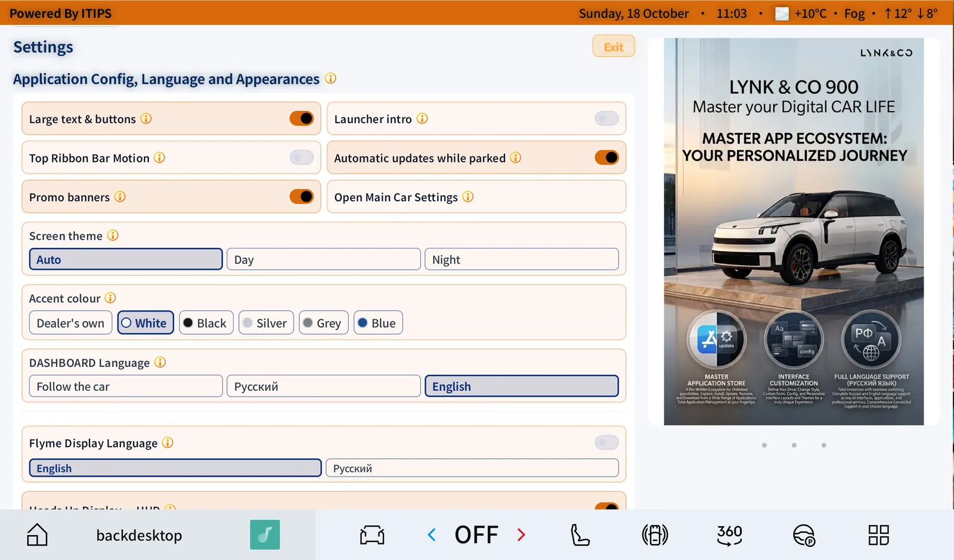The image size is (954, 560).
Task: Show info for Automatic updates while parked
Action: click(x=516, y=158)
